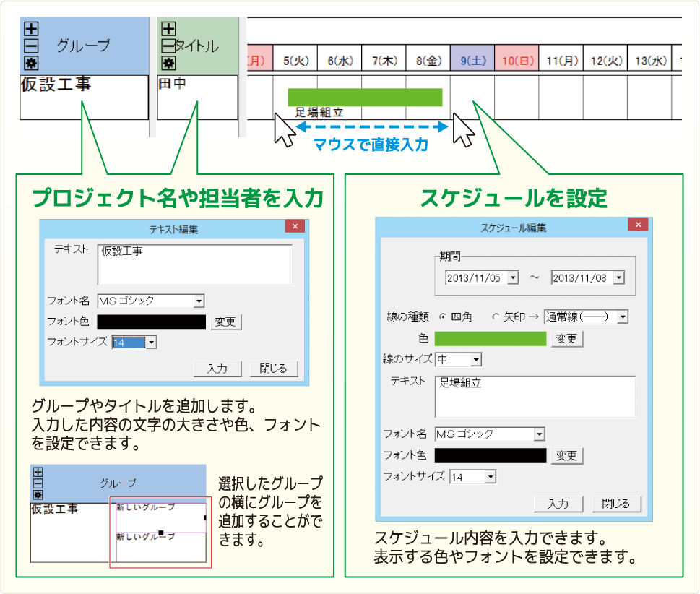Click 変更 next to green 色 swatch
700x594 pixels.
coord(567,339)
